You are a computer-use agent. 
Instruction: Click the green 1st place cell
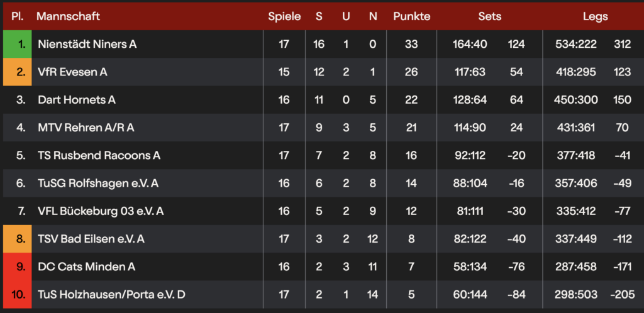(18, 44)
